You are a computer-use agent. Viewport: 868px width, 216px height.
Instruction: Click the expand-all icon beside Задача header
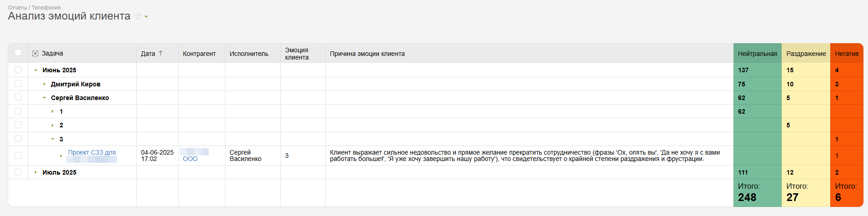point(35,54)
